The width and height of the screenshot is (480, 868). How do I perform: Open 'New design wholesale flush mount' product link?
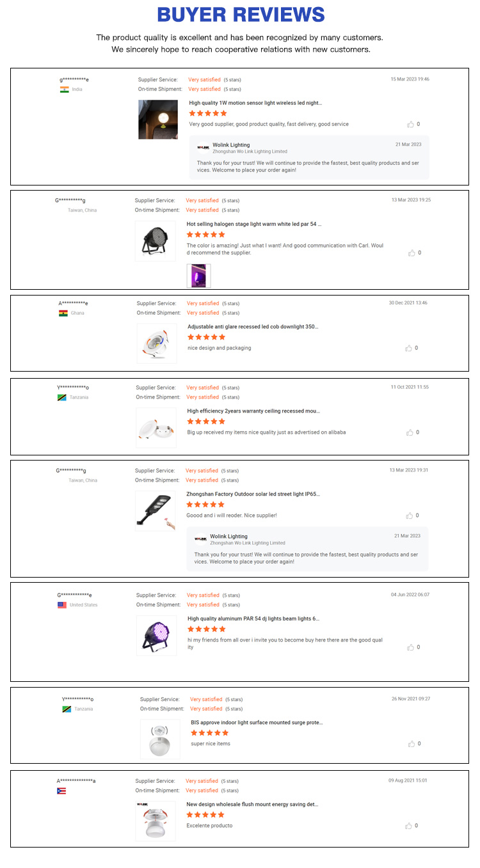coord(252,805)
